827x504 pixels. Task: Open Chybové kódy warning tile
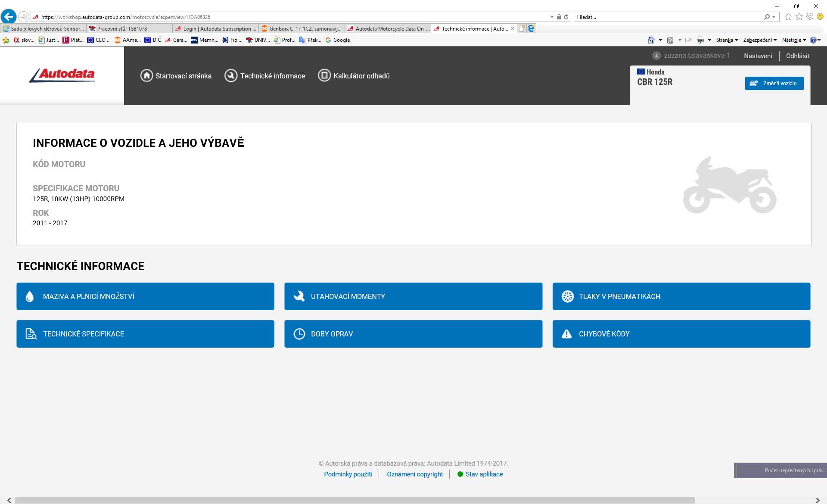pyautogui.click(x=681, y=334)
